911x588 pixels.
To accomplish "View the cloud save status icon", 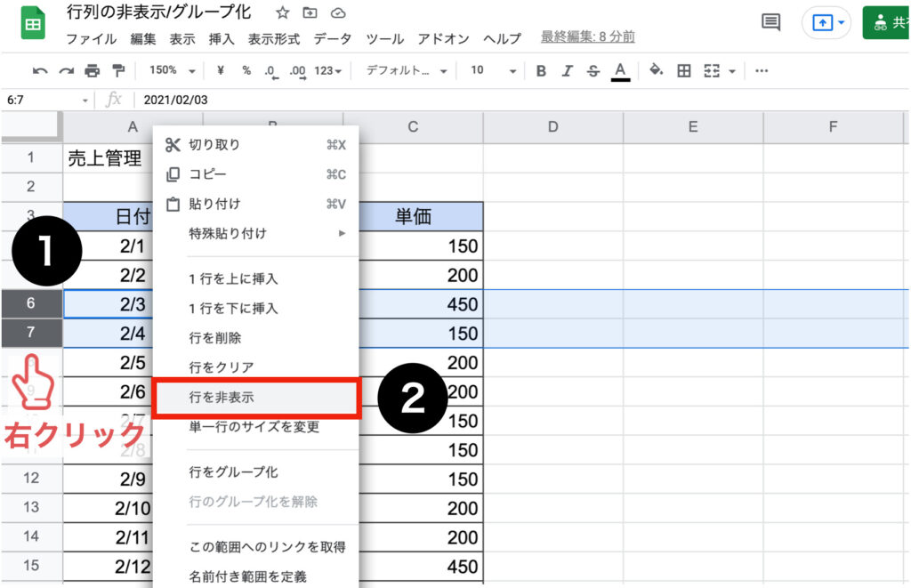I will [338, 12].
